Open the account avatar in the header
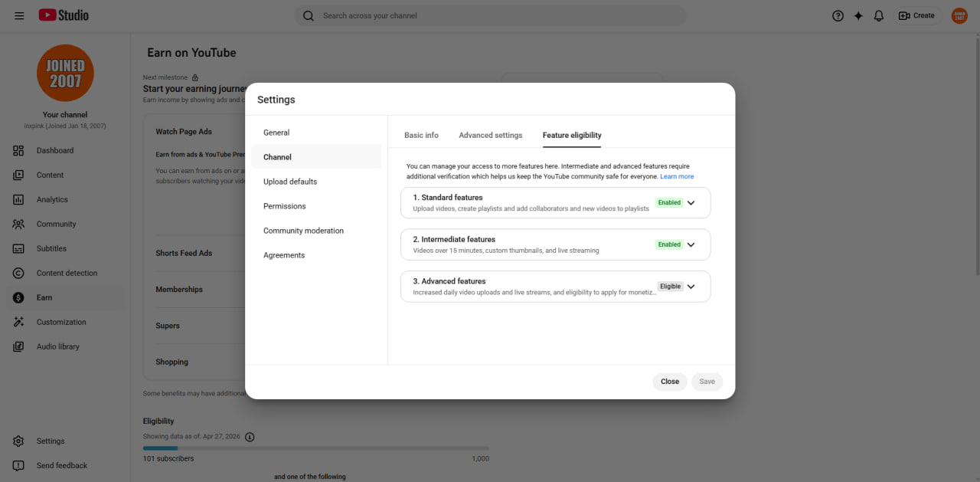 959,15
